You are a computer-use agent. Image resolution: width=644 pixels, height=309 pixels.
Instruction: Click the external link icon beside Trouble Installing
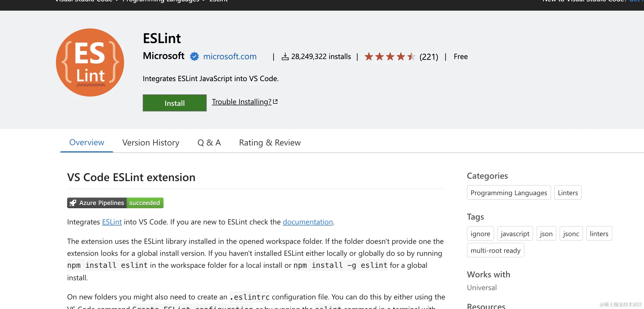point(275,102)
